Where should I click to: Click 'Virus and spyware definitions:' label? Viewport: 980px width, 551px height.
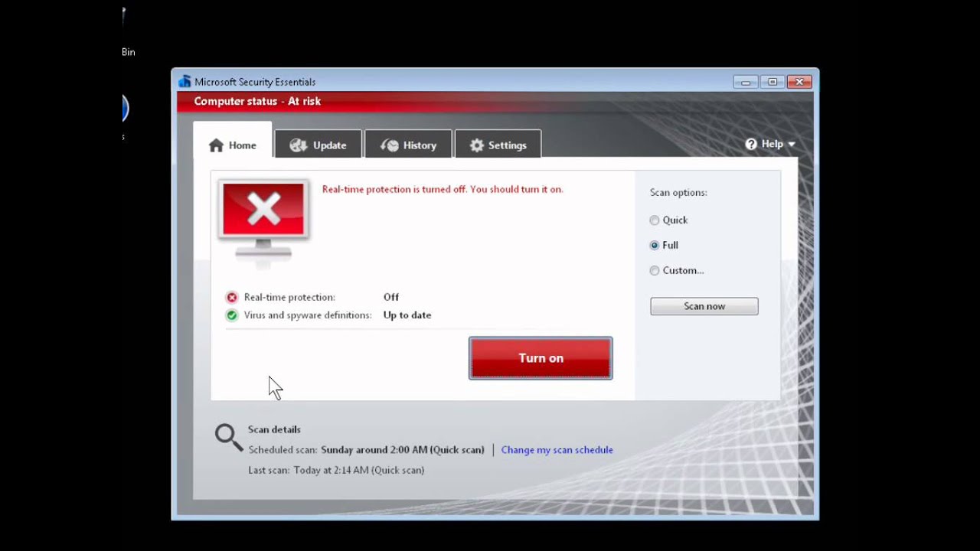click(308, 315)
